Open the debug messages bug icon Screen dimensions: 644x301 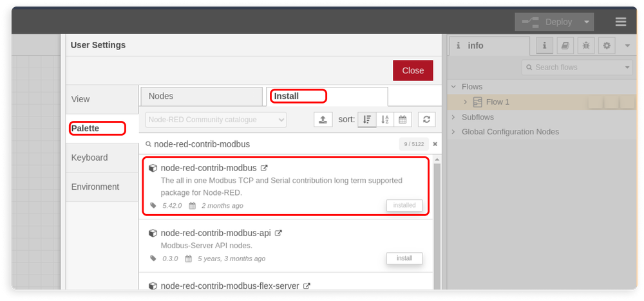[585, 46]
